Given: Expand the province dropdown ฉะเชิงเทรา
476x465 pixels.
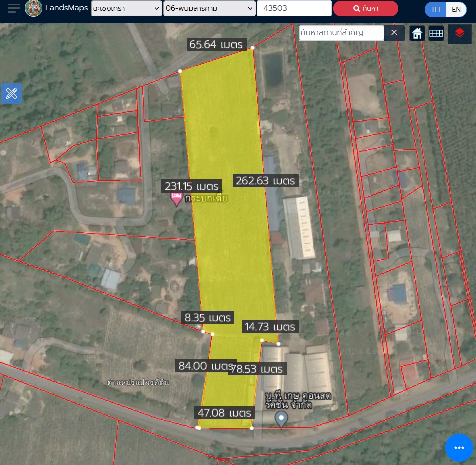Looking at the screenshot, I should [x=126, y=8].
